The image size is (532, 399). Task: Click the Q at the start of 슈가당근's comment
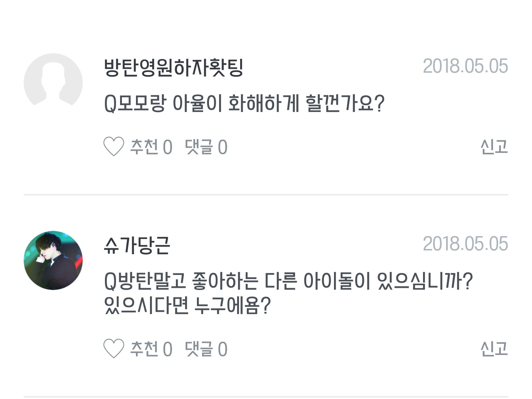click(110, 282)
